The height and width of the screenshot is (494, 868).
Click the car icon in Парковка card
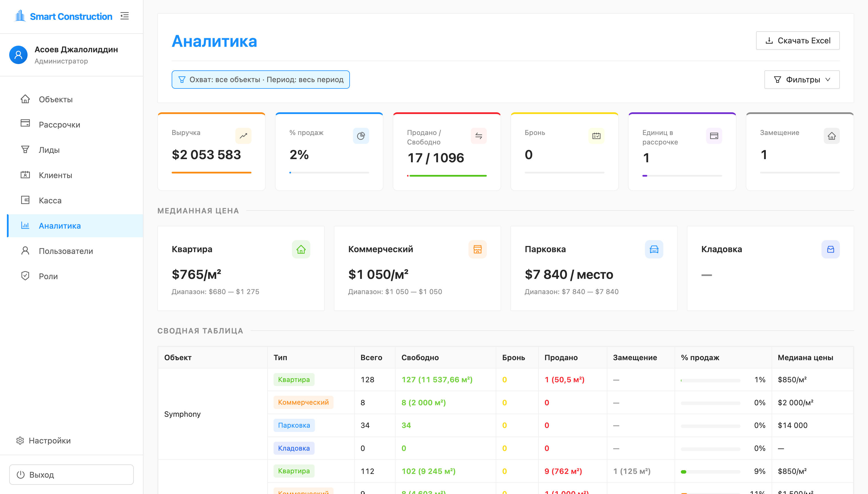pos(654,249)
